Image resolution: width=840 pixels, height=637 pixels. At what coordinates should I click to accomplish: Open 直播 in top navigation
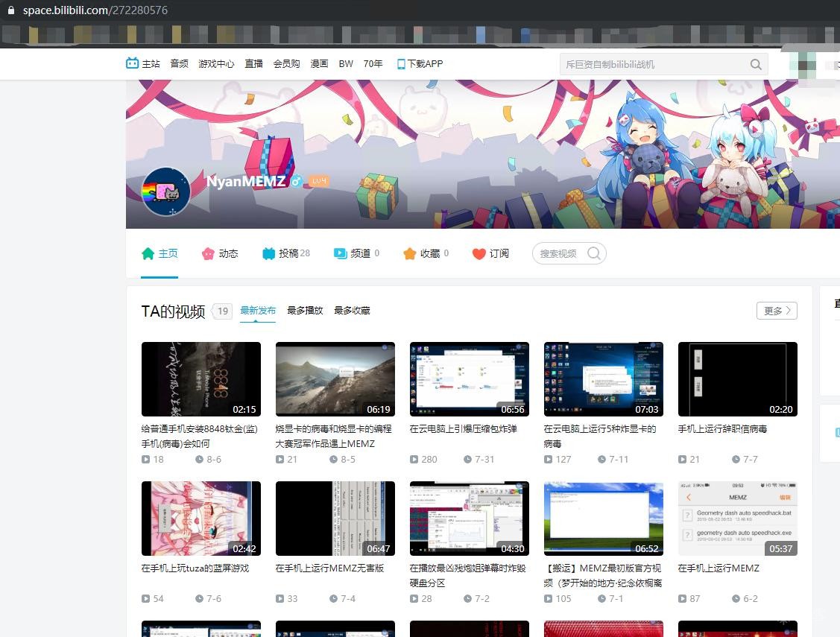coord(254,64)
